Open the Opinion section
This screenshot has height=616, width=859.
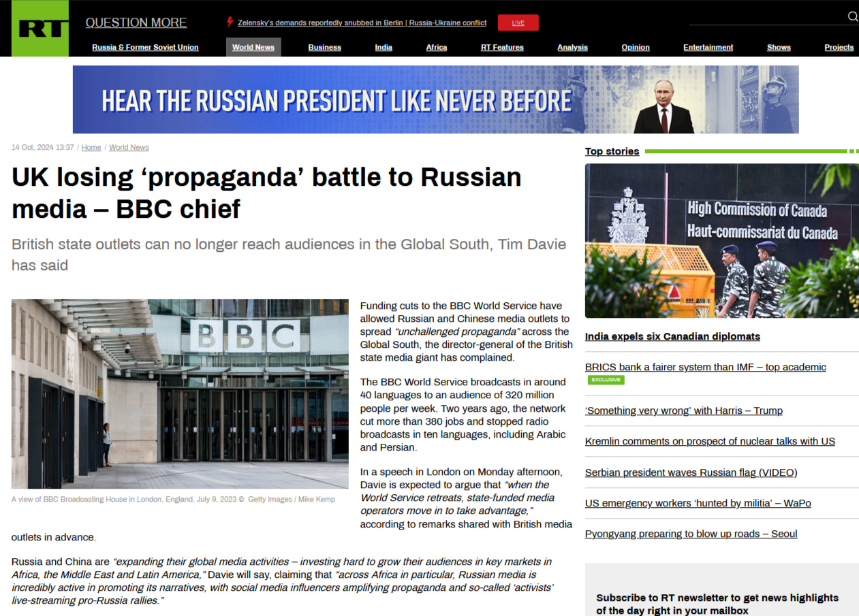(636, 47)
